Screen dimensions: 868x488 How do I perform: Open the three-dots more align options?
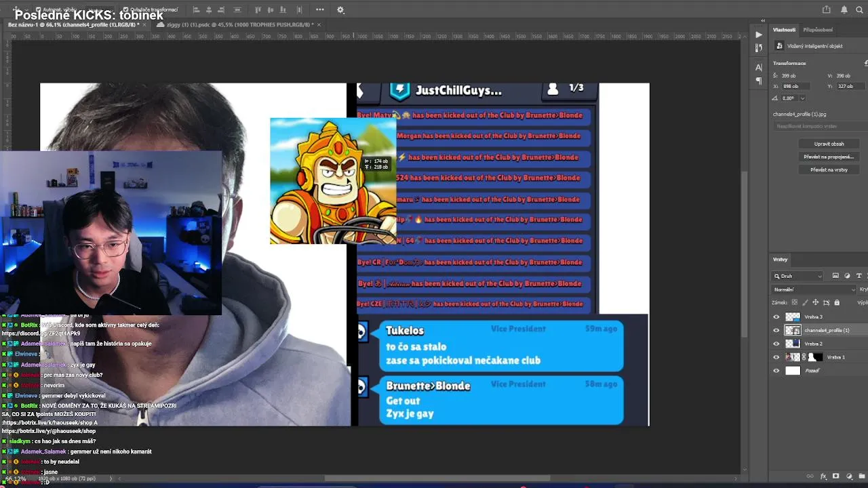point(319,9)
